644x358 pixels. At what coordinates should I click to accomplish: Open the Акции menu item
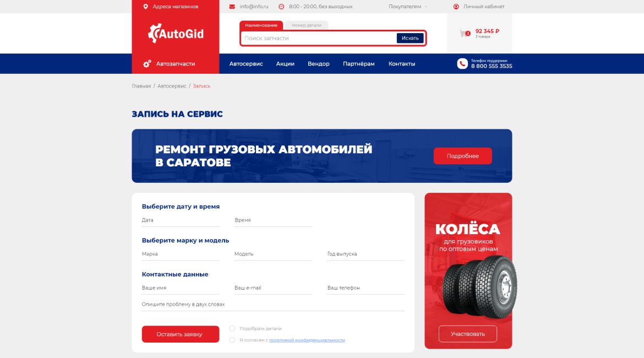click(285, 64)
